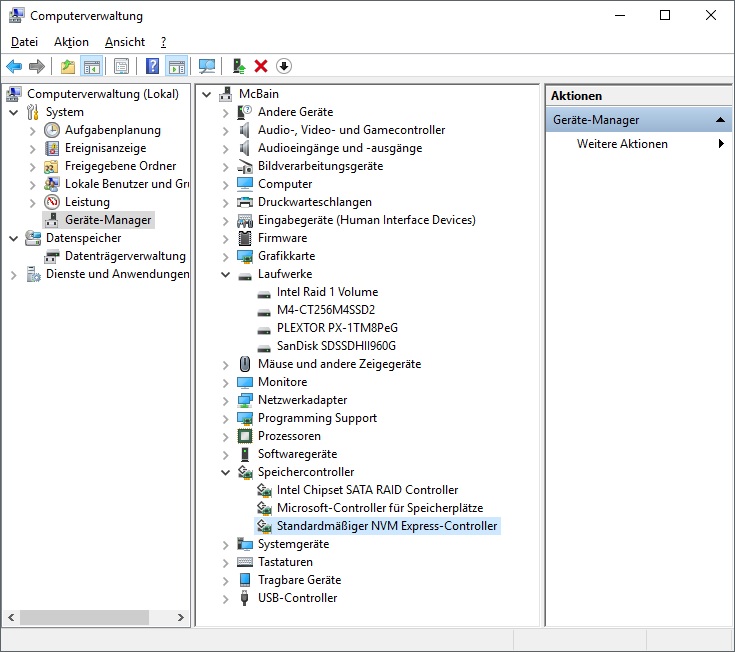Select Leistung in the left tree
Screen dimensions: 735x652
[87, 202]
